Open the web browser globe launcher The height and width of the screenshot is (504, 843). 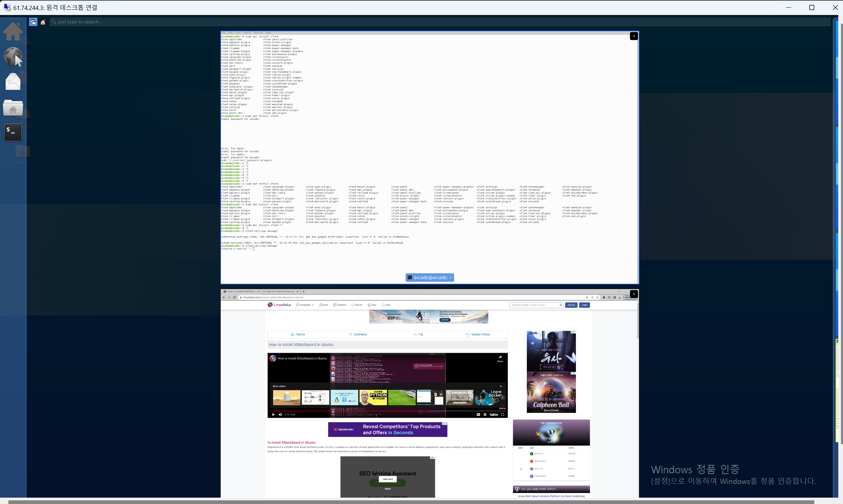click(x=13, y=56)
